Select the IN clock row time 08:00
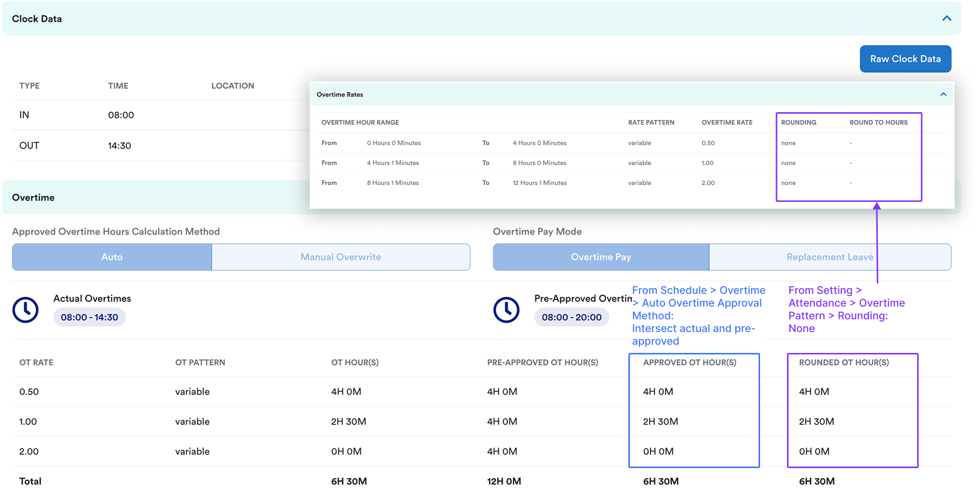This screenshot has width=980, height=499. tap(121, 115)
